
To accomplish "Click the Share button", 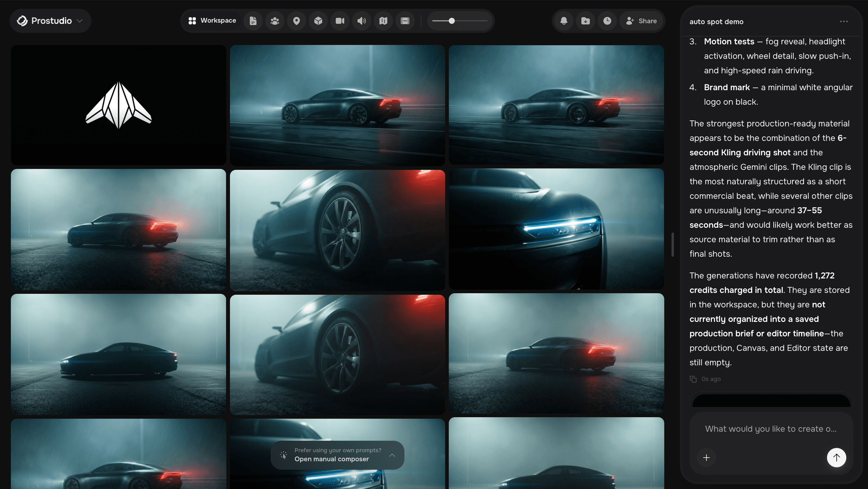I will point(641,21).
